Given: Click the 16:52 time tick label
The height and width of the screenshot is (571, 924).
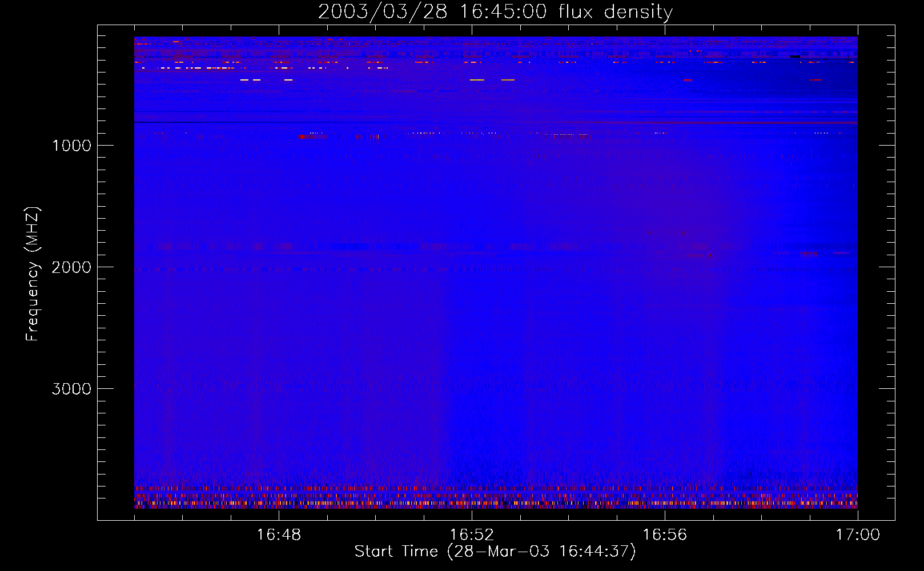Looking at the screenshot, I should pyautogui.click(x=472, y=534).
